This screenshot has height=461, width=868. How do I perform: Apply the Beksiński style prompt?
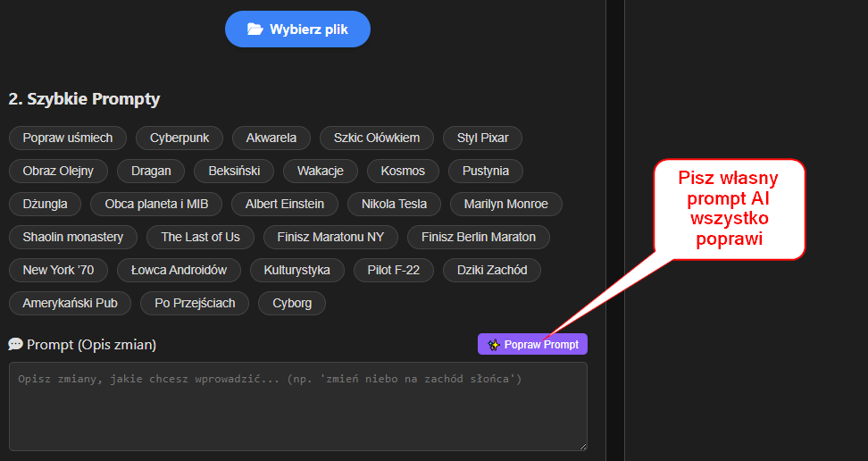234,171
